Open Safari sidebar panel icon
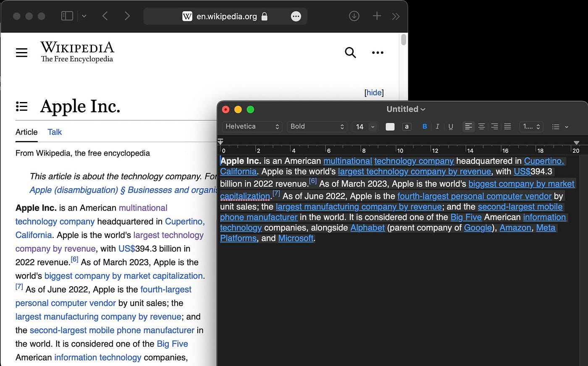Image resolution: width=588 pixels, height=366 pixels. tap(67, 16)
